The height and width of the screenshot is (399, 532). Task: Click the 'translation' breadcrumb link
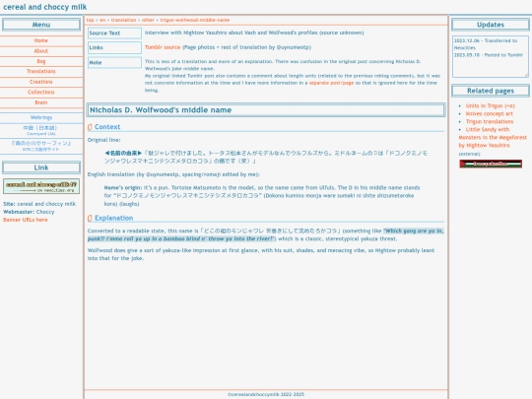123,20
